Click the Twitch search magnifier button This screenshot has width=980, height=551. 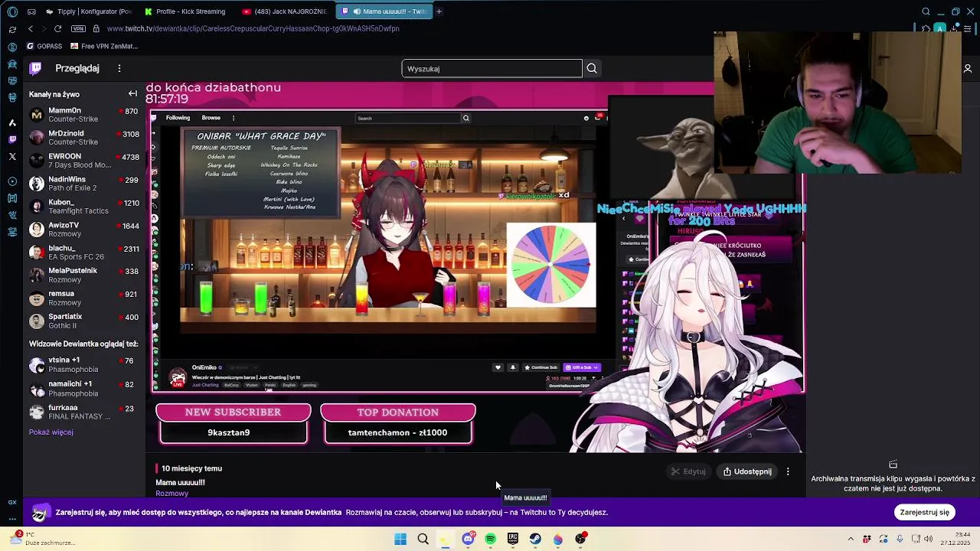[592, 69]
